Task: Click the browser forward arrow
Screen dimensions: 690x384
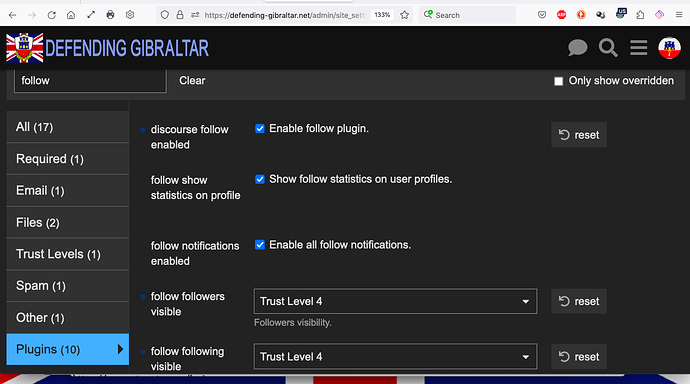Action: (x=32, y=15)
